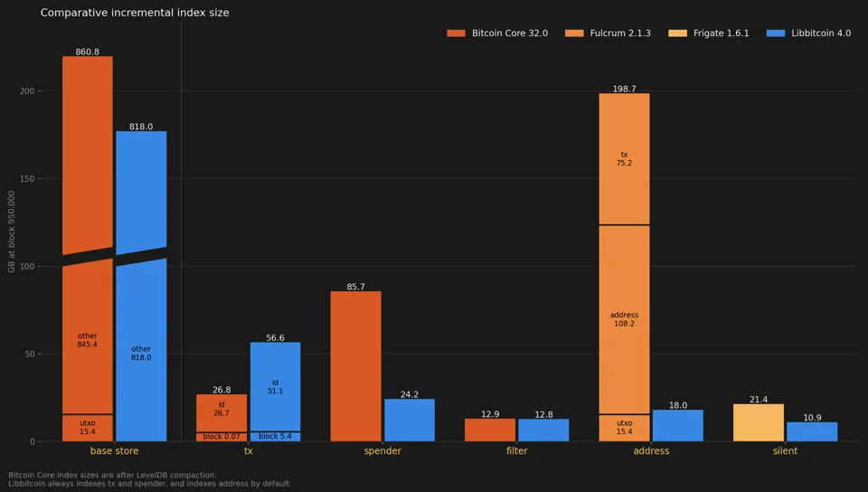Click the Bitcoin Core 32.0 legend color swatch
The image size is (868, 492).
pyautogui.click(x=456, y=33)
